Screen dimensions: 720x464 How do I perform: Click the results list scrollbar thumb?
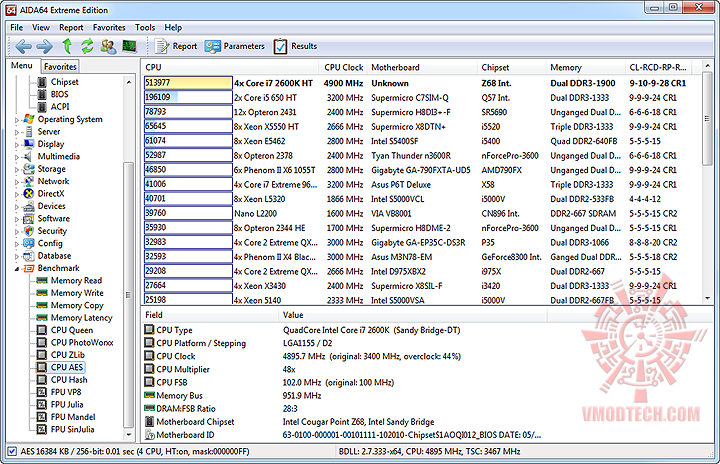707,119
